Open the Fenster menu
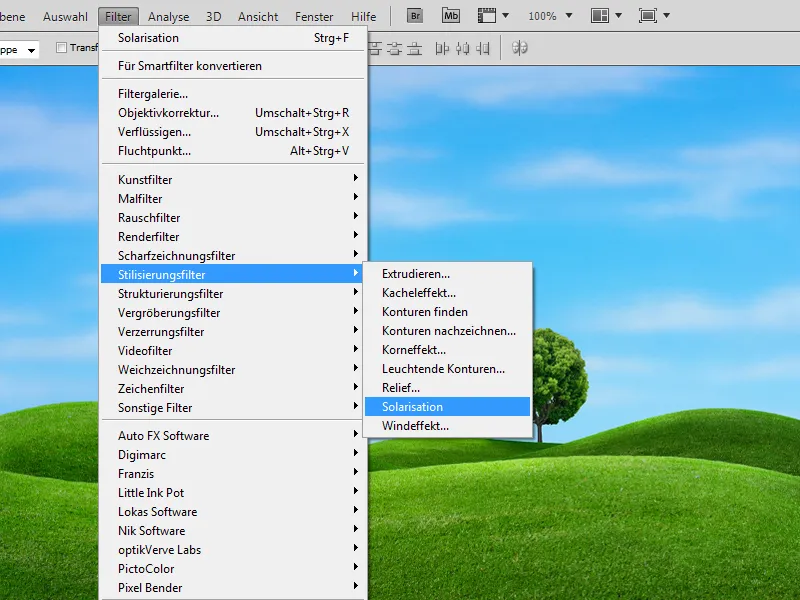This screenshot has width=800, height=600. [314, 17]
